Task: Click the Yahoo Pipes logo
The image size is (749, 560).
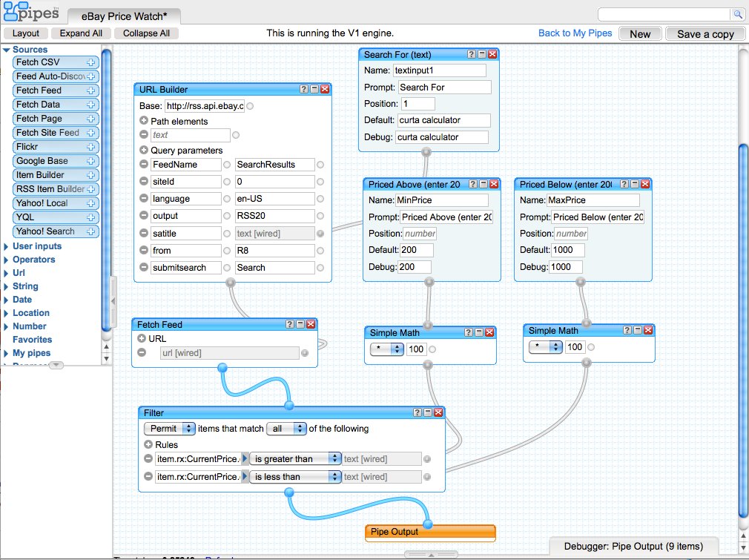Action: pos(32,12)
